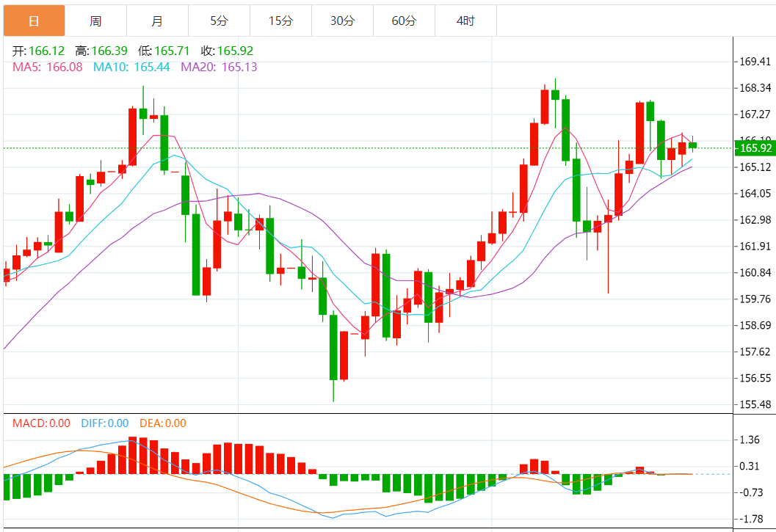Switch to the 月 monthly tab

click(x=157, y=21)
